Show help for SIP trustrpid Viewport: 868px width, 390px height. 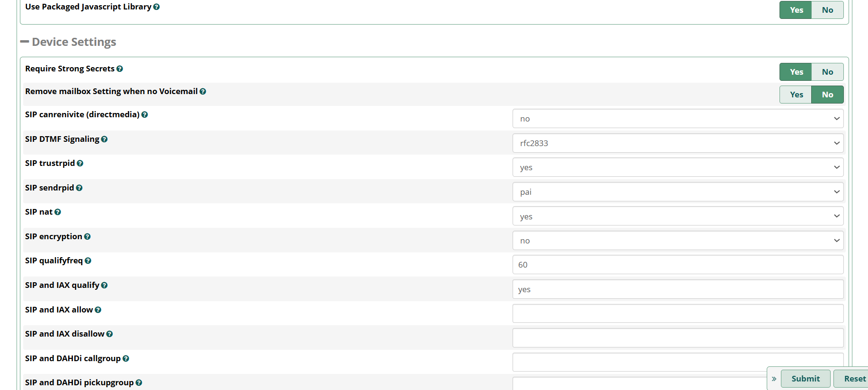80,164
